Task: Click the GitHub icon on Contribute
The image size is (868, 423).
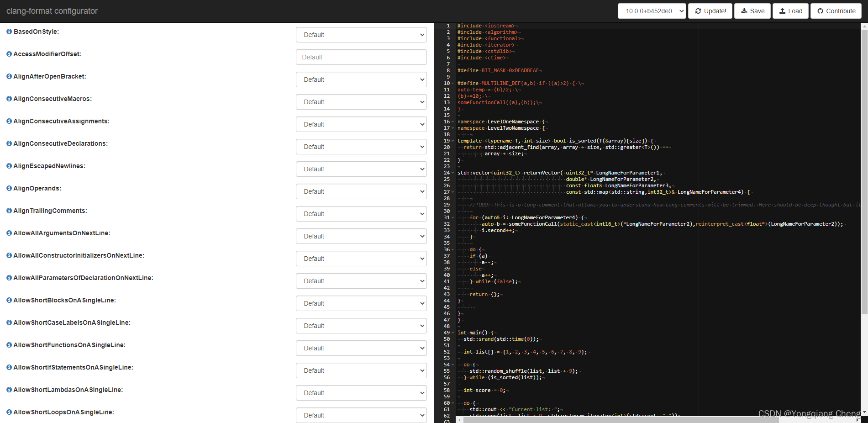Action: pos(820,11)
